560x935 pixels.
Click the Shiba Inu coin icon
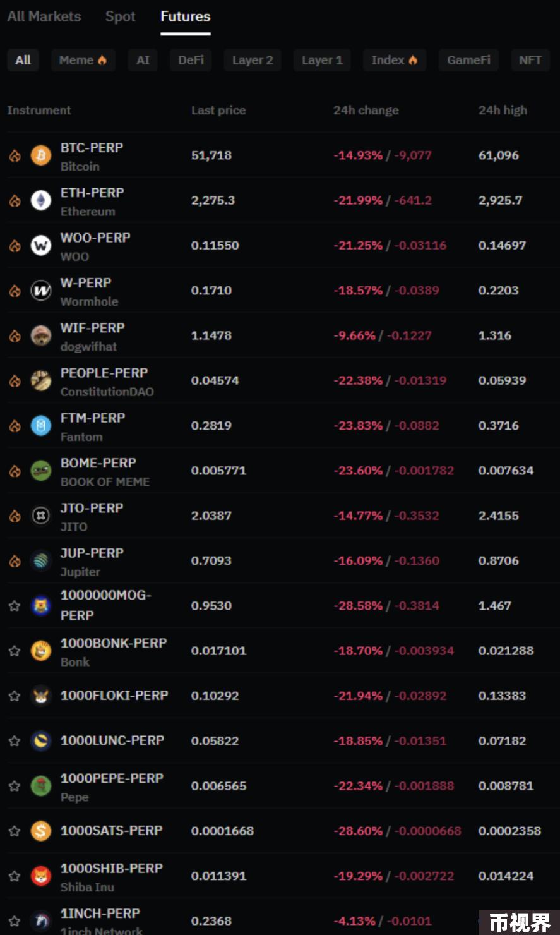pos(41,876)
